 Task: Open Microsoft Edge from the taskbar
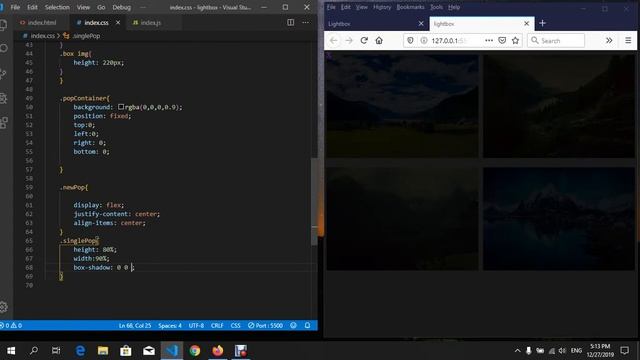click(80, 350)
